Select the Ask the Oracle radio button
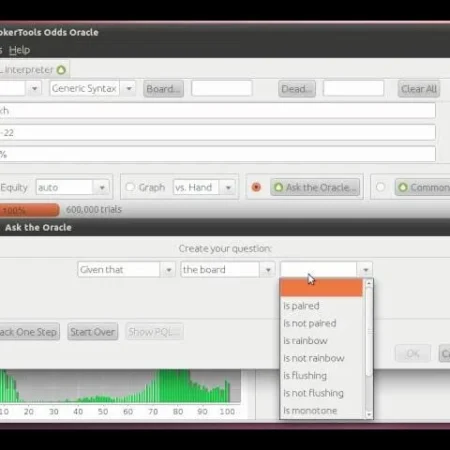Viewport: 450px width, 450px height. point(256,187)
